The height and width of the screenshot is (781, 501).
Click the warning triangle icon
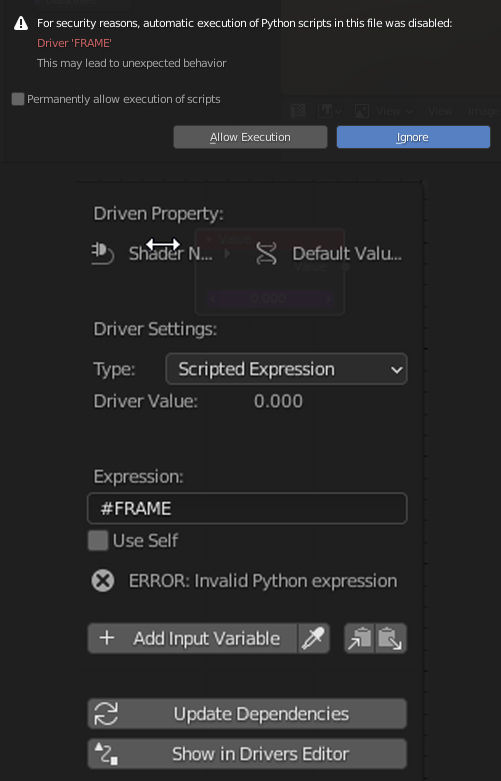click(x=21, y=23)
